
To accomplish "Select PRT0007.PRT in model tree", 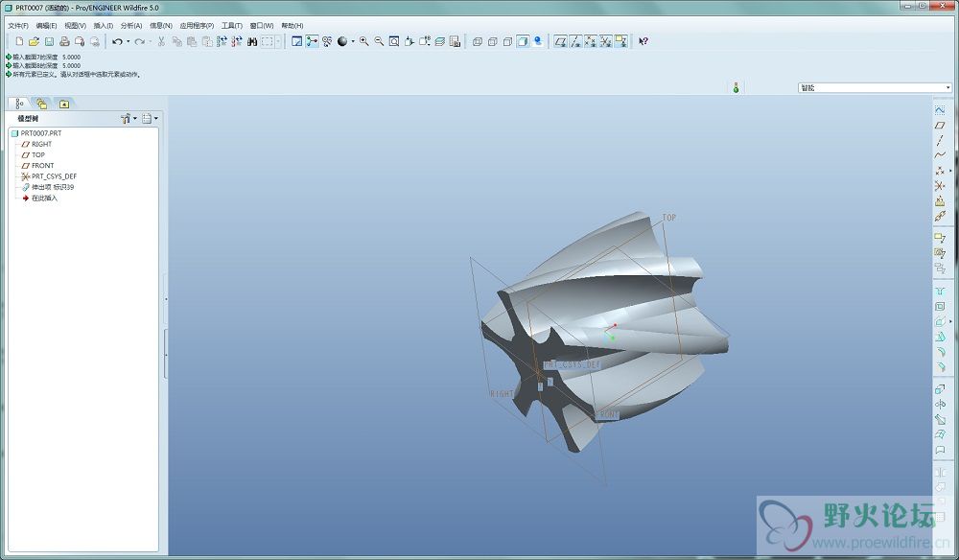I will pos(41,133).
